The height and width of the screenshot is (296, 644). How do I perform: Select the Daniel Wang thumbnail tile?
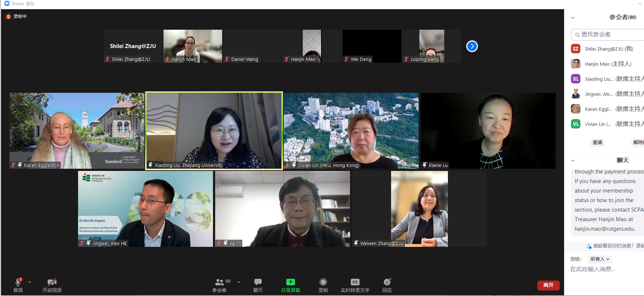[253, 46]
